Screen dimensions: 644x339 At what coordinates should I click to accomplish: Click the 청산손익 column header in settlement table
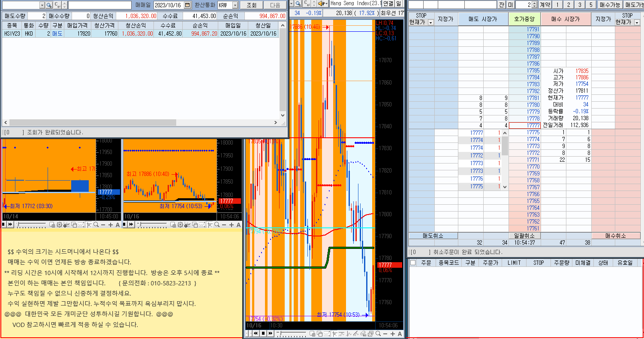pyautogui.click(x=137, y=25)
